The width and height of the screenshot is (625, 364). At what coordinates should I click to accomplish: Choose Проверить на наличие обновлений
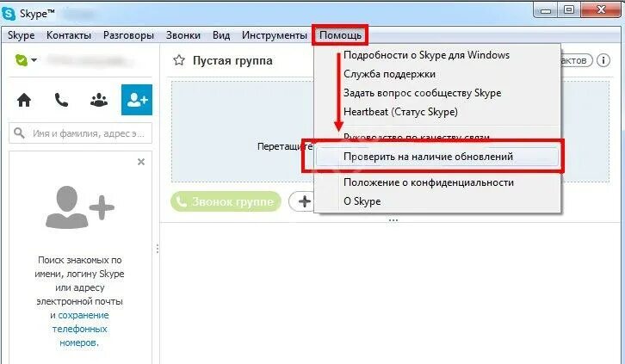tap(437, 157)
